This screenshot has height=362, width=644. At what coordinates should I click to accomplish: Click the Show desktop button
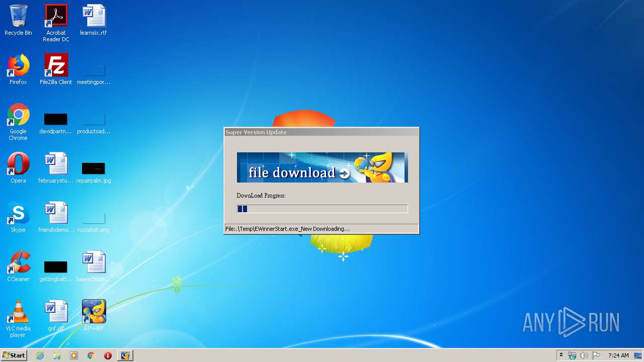click(638, 355)
